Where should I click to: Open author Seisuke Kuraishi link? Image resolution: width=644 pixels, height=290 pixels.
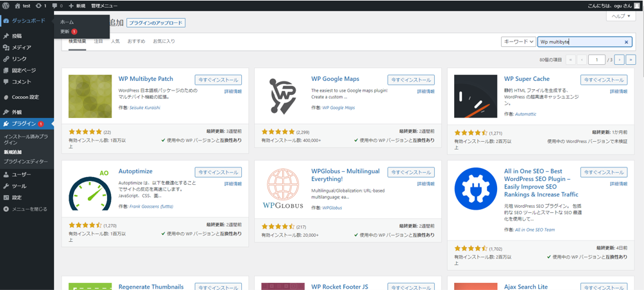click(144, 108)
